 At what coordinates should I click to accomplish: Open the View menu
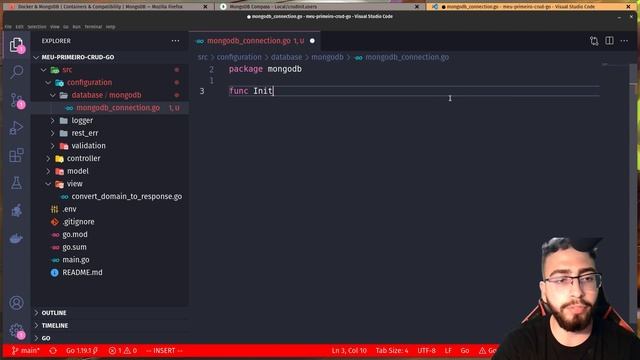(55, 27)
